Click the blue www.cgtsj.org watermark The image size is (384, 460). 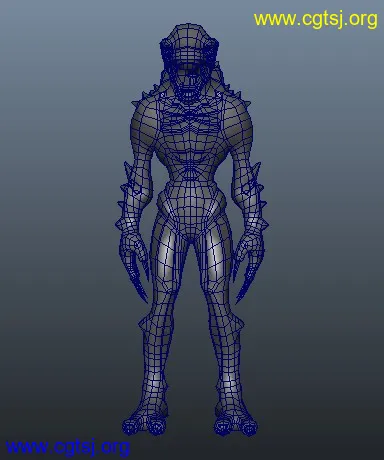[67, 447]
